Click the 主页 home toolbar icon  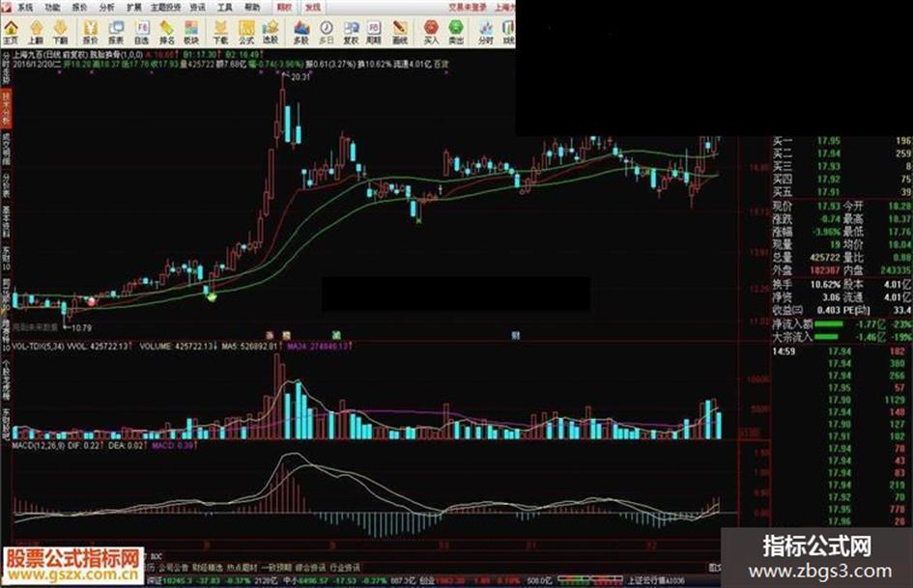click(x=11, y=32)
